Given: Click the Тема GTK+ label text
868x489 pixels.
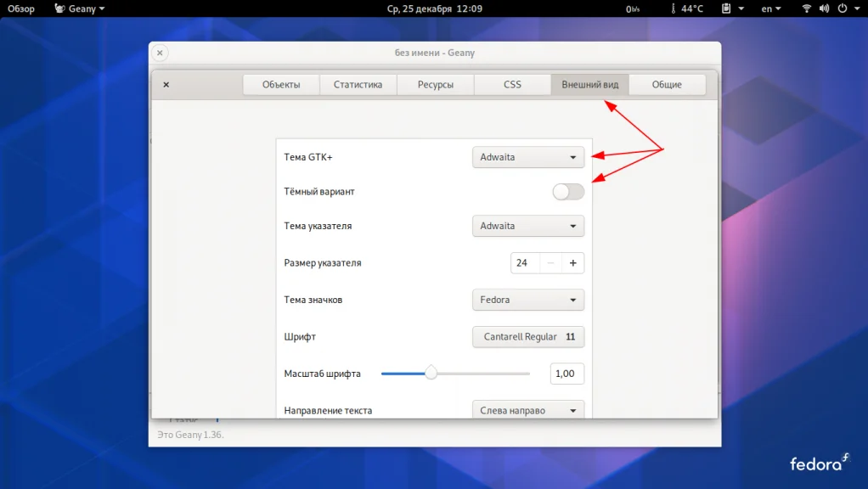Looking at the screenshot, I should click(x=308, y=157).
